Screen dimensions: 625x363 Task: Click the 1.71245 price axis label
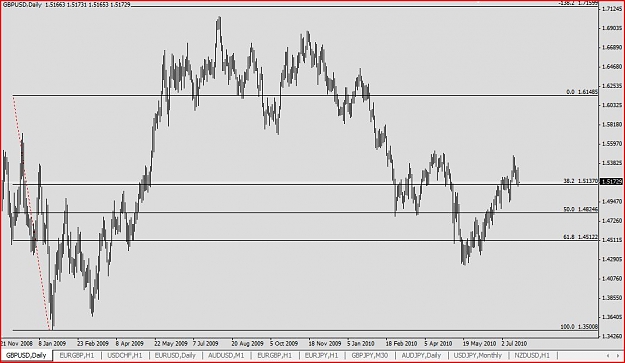click(x=611, y=9)
